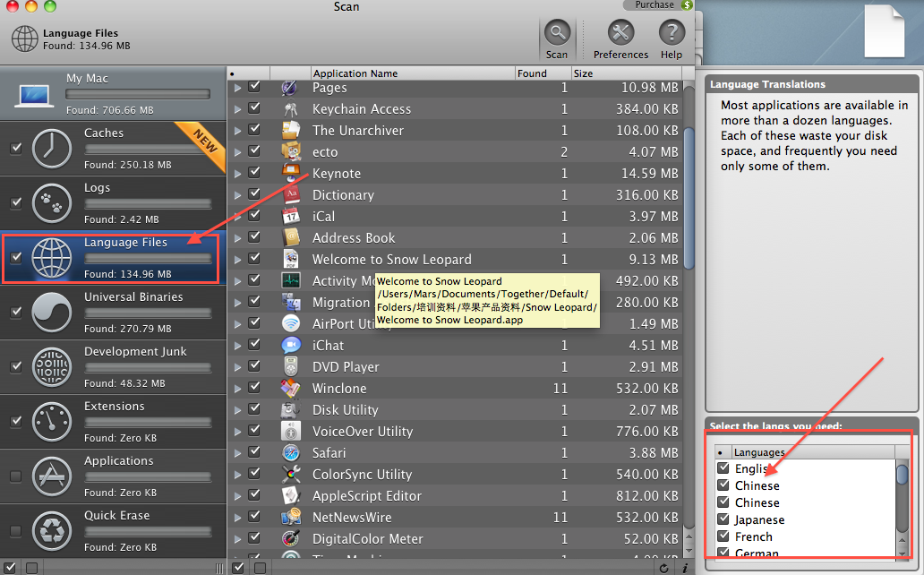Enable the Quick Erase category checkbox
The image size is (924, 575).
16,531
